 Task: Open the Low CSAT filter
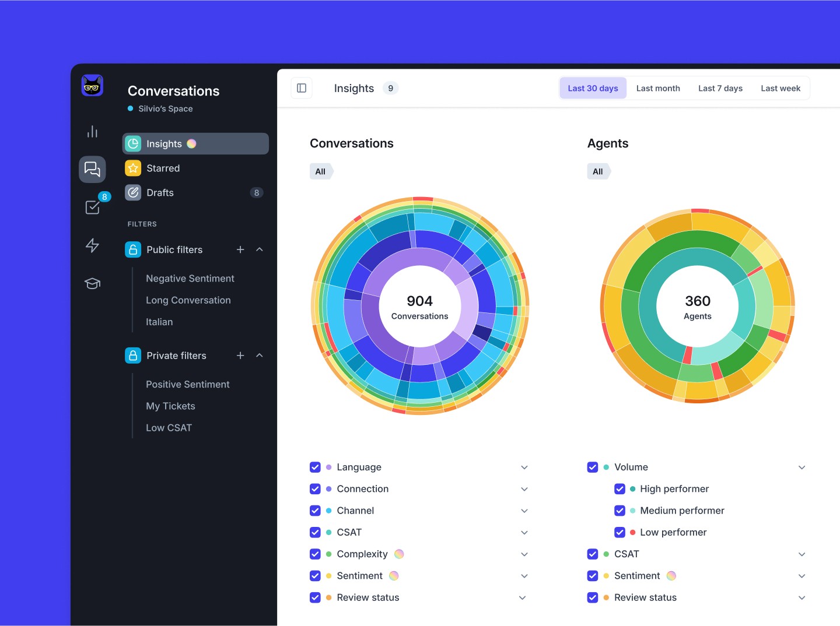click(x=169, y=428)
